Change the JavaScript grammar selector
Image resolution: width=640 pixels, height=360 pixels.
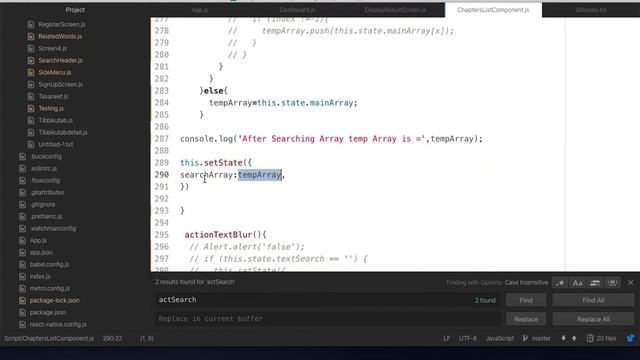(500, 338)
